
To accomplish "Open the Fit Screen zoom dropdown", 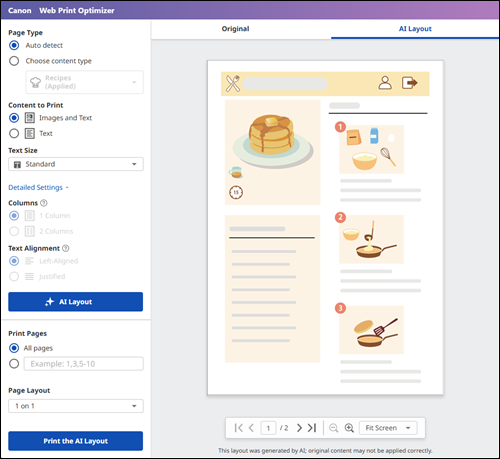I will pyautogui.click(x=388, y=428).
